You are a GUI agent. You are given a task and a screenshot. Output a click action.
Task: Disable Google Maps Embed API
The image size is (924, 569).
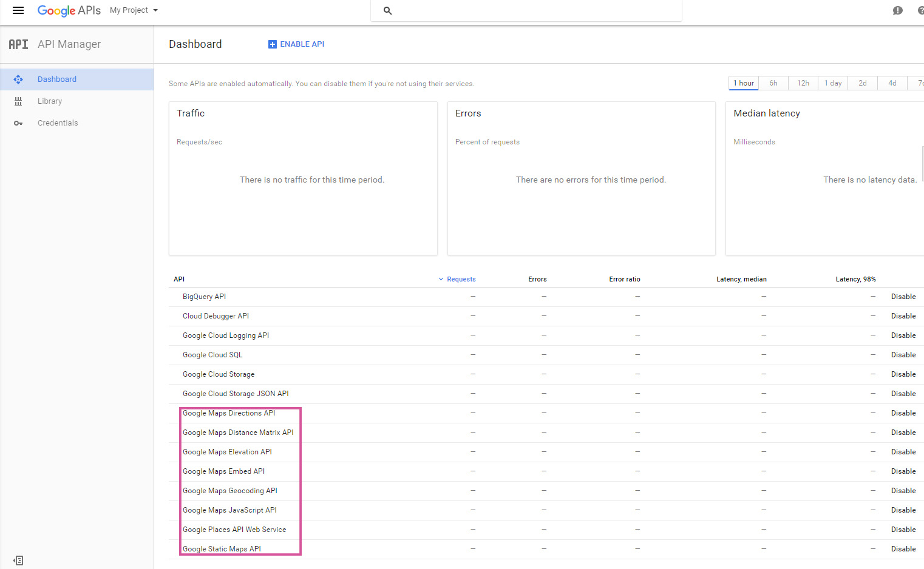coord(903,471)
